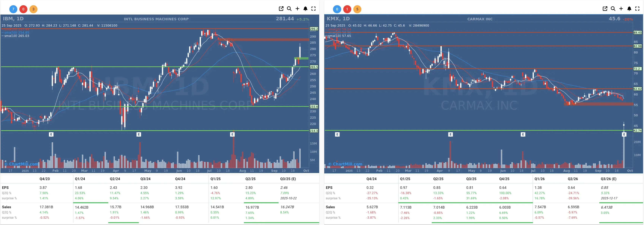
Task: Click the blue 0 badge above KMX
Action: pyautogui.click(x=337, y=9)
